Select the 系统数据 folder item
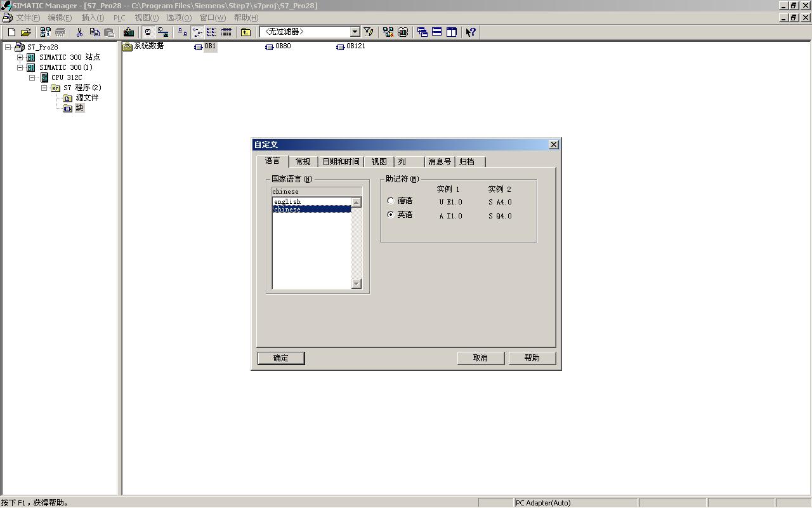The height and width of the screenshot is (508, 812). (143, 46)
